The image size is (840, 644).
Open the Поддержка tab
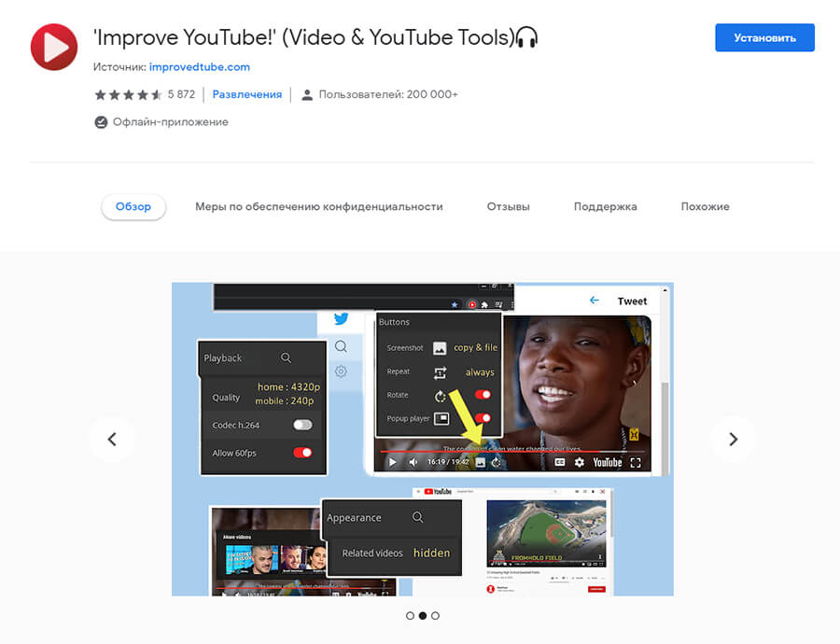pos(605,206)
